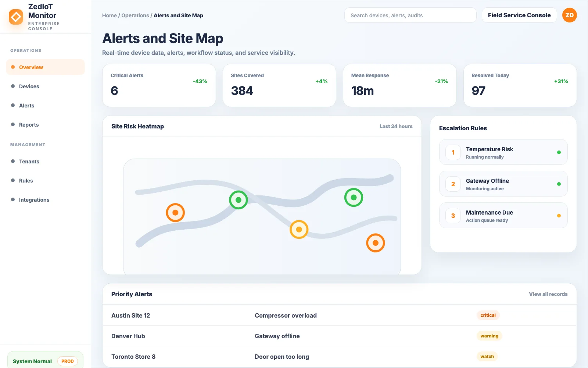Click the Alerts and Site Map breadcrumb
The width and height of the screenshot is (588, 368).
pyautogui.click(x=178, y=15)
